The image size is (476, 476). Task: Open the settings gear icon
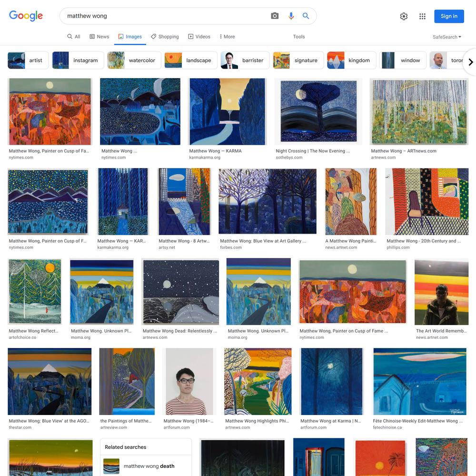(x=404, y=16)
